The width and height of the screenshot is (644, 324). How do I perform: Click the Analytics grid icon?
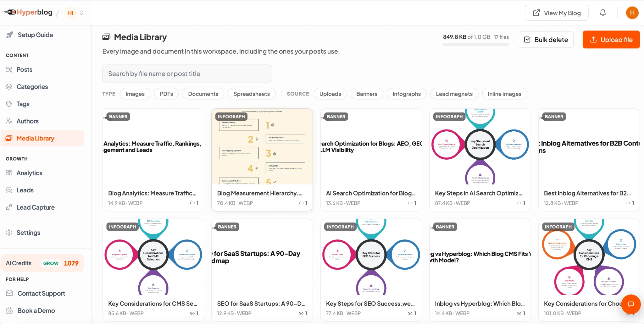[9, 173]
